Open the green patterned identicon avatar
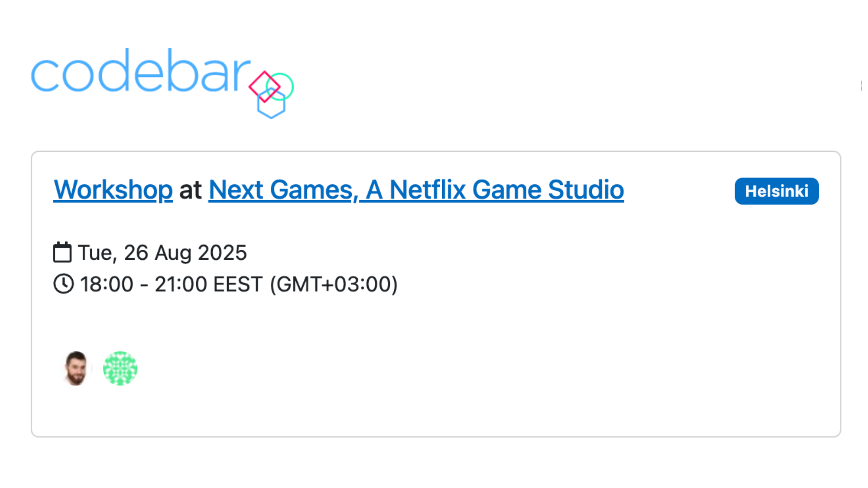 120,368
